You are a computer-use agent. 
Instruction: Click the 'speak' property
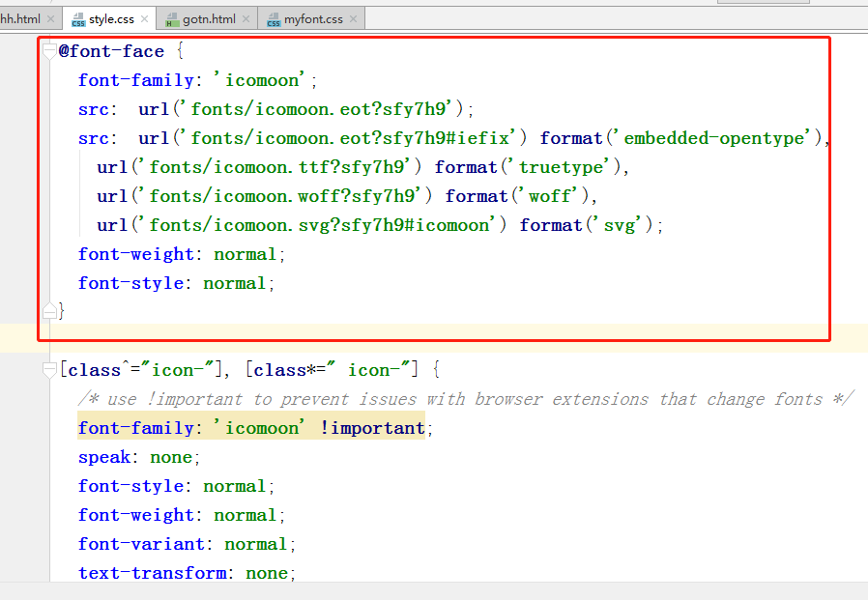click(104, 457)
